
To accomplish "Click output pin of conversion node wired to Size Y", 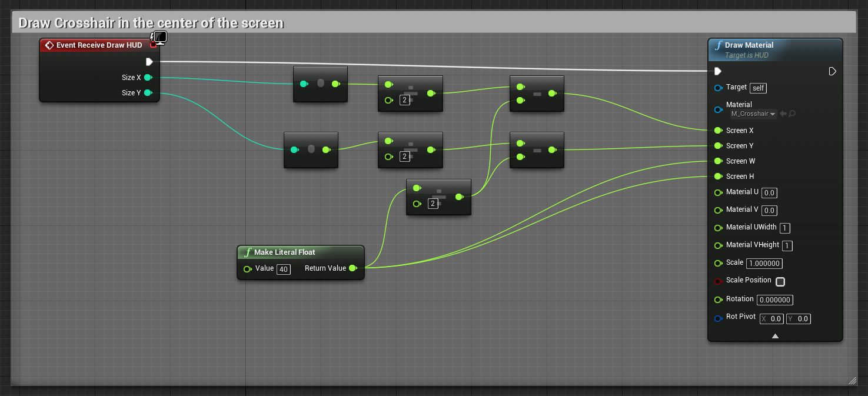I will click(x=327, y=150).
